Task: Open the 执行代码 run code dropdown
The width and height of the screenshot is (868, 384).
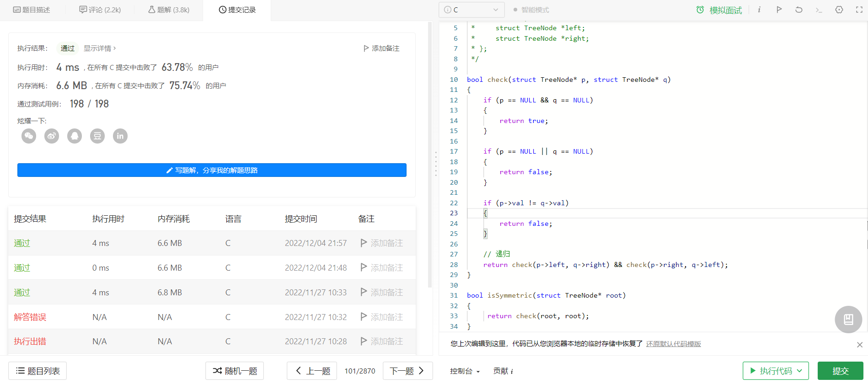Action: 776,371
